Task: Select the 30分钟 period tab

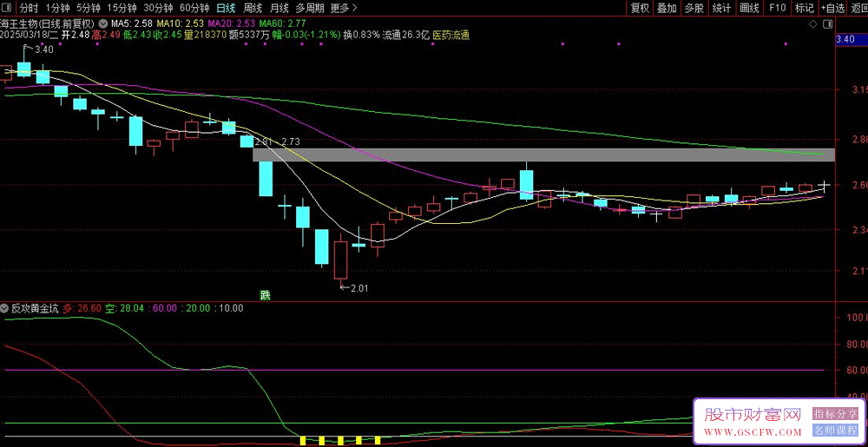Action: (158, 8)
